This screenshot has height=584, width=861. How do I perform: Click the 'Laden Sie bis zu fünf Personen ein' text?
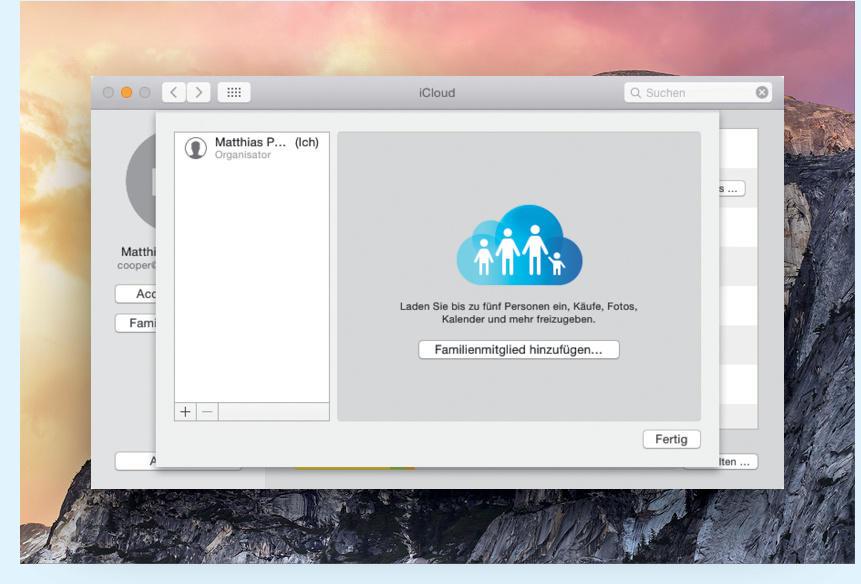click(x=518, y=312)
